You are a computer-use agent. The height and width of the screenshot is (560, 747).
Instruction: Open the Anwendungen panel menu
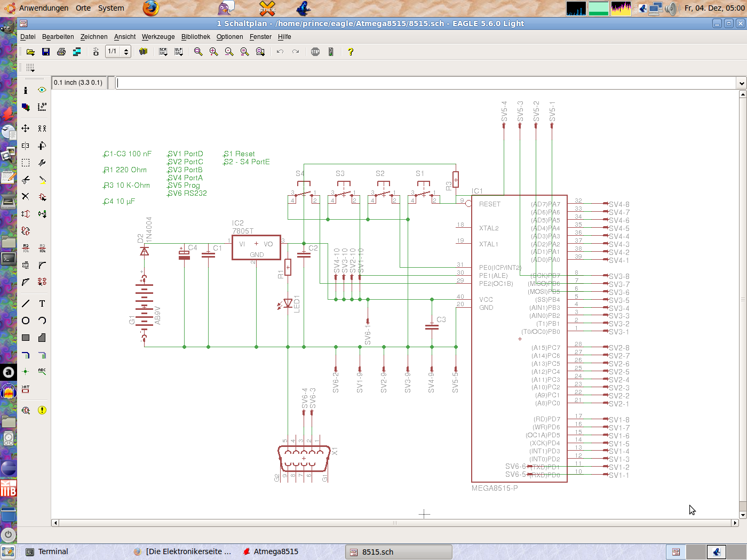point(37,8)
